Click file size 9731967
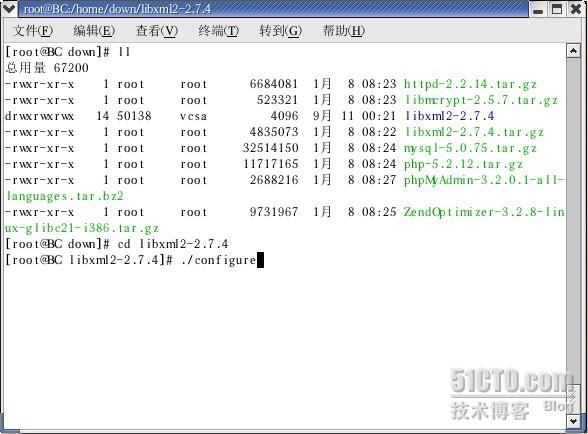588x434 pixels. (274, 212)
